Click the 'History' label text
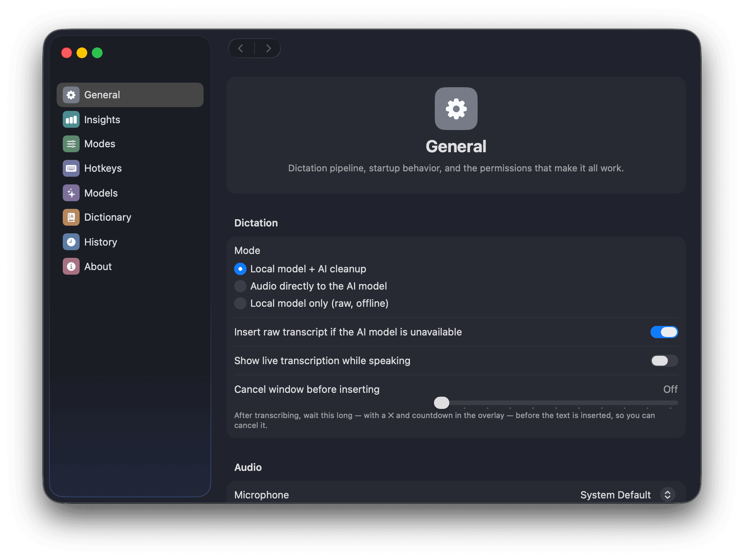This screenshot has height=560, width=744. pos(101,242)
